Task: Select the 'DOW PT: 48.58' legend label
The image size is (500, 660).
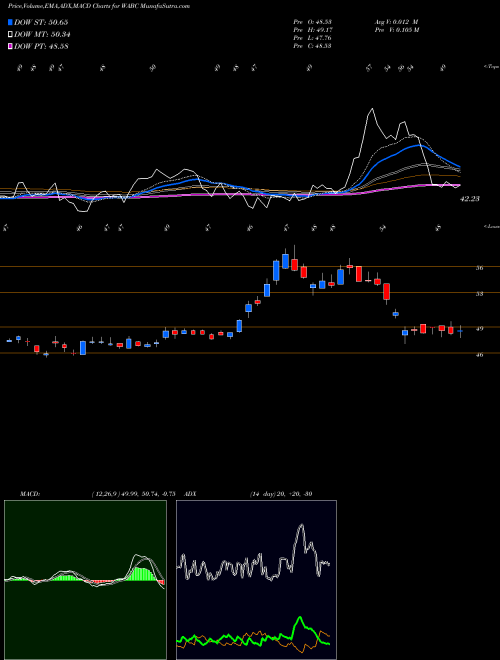Action: [x=41, y=46]
